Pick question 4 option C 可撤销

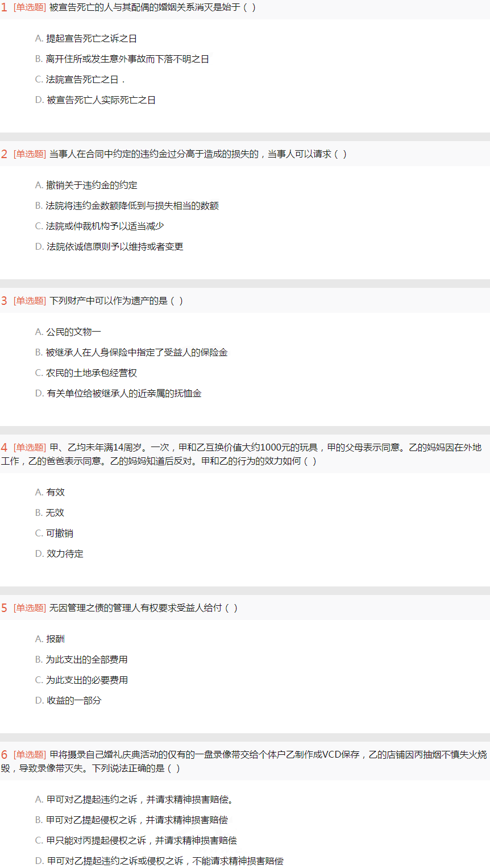(x=54, y=534)
